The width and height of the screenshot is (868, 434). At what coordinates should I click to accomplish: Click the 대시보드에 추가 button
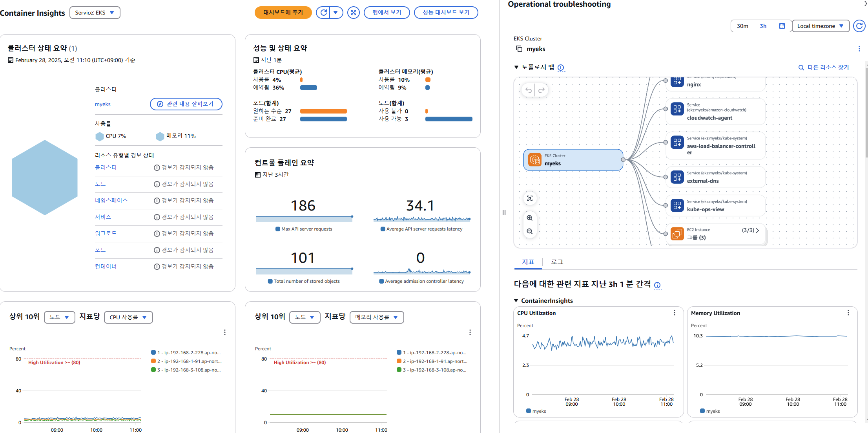pyautogui.click(x=283, y=13)
